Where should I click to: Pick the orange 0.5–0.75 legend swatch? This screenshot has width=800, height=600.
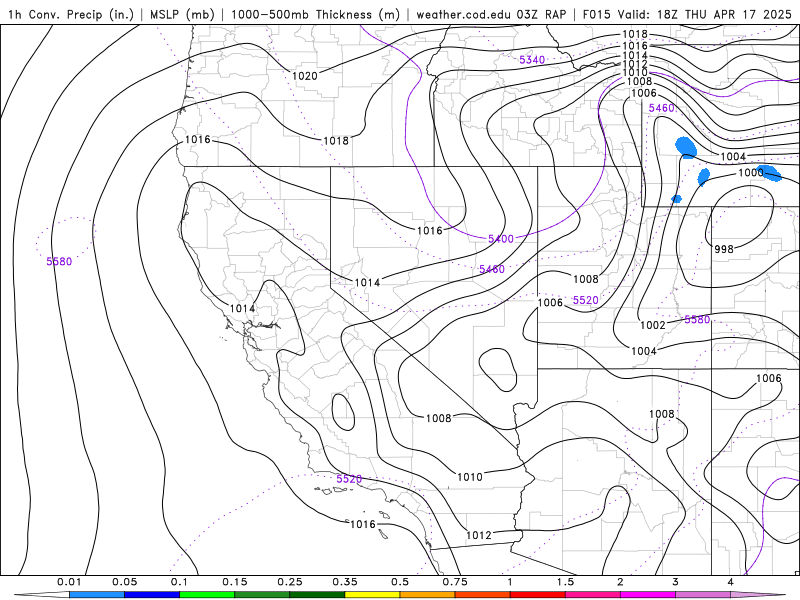[x=428, y=595]
